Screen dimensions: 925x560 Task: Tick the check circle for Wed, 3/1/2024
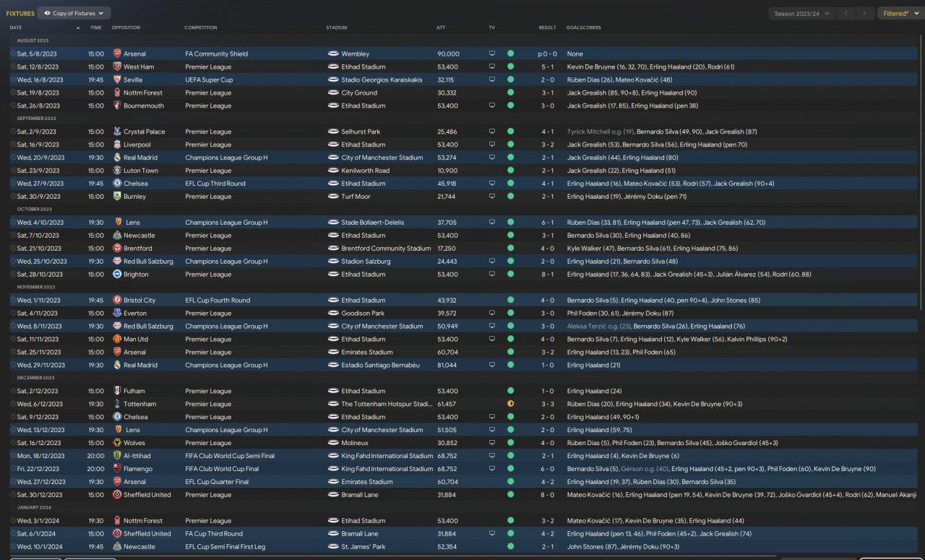coord(13,520)
